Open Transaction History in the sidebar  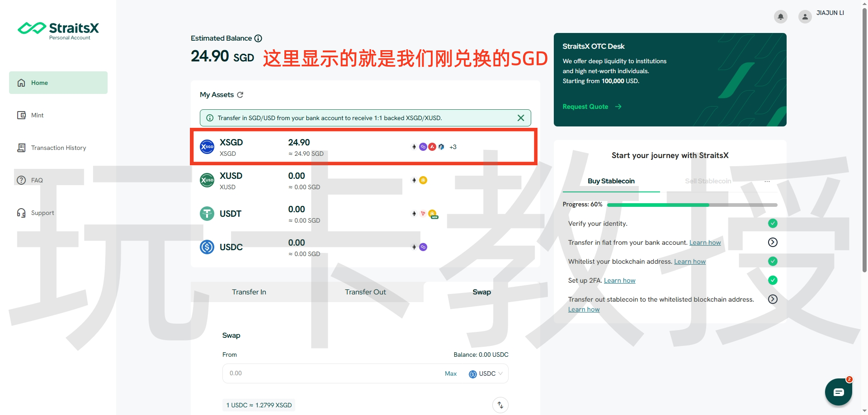coord(58,148)
